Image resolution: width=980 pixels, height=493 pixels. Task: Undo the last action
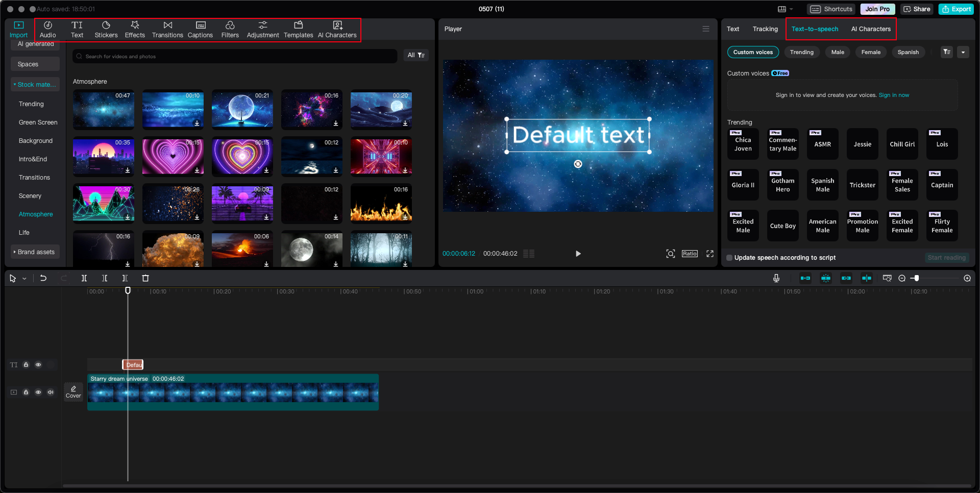pyautogui.click(x=43, y=278)
